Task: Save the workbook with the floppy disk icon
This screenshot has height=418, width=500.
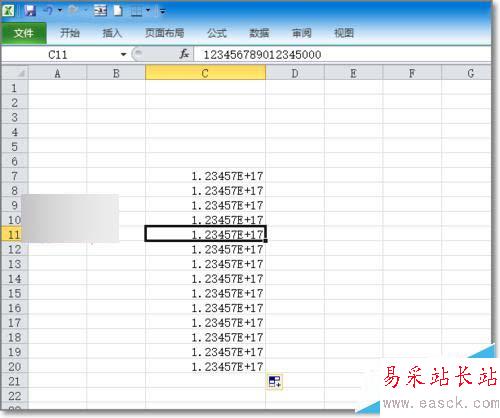Action: [x=30, y=11]
